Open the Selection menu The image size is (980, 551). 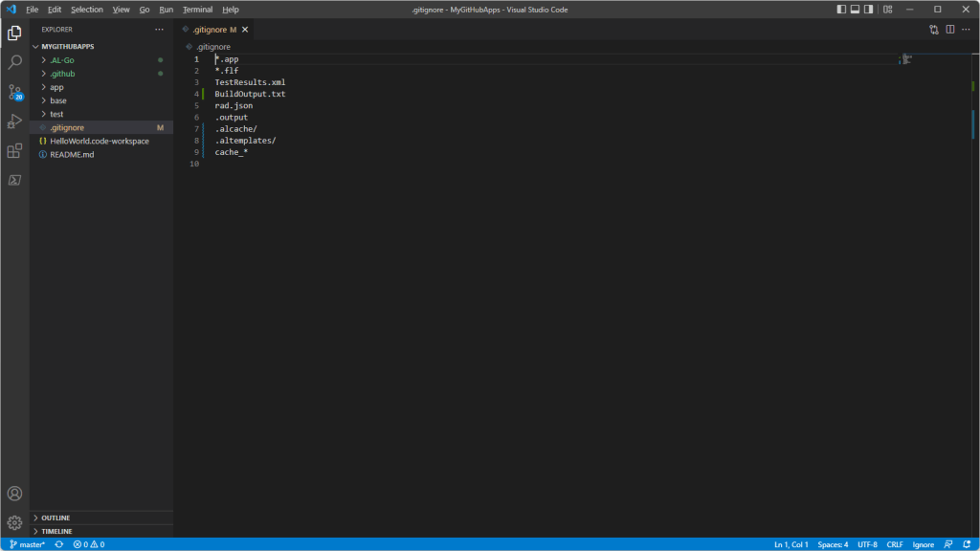pos(87,10)
